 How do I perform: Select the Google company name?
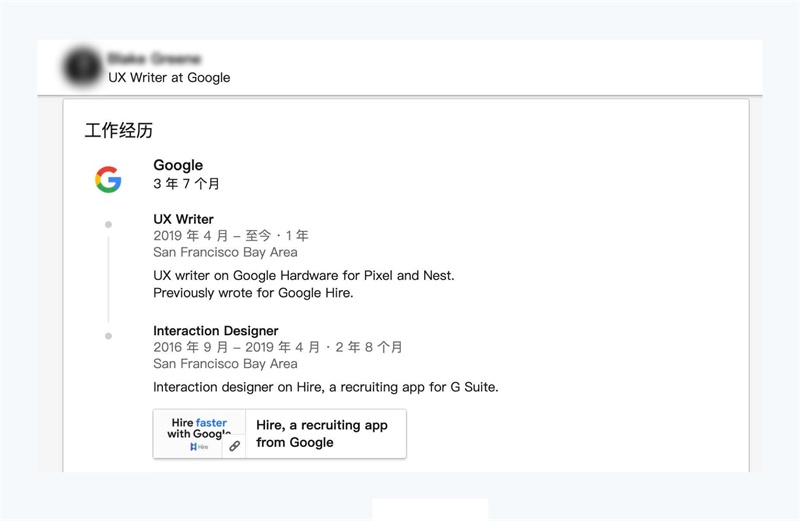(178, 165)
